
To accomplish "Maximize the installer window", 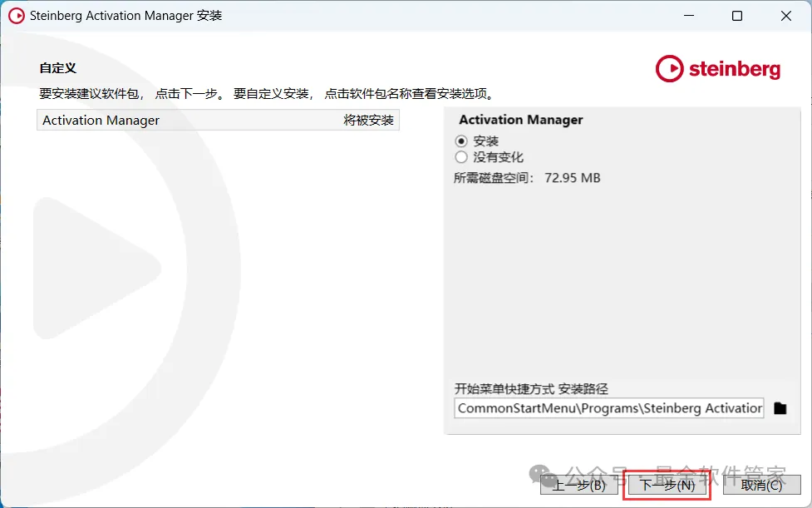I will pos(737,16).
